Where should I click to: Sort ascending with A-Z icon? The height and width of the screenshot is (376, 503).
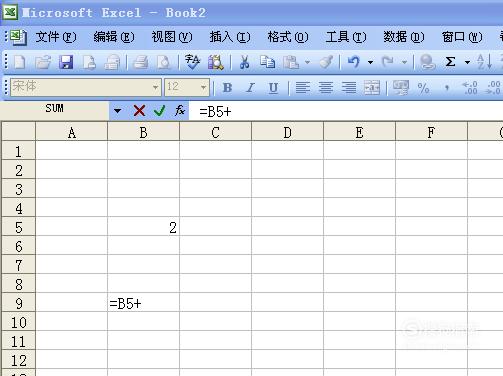[484, 62]
